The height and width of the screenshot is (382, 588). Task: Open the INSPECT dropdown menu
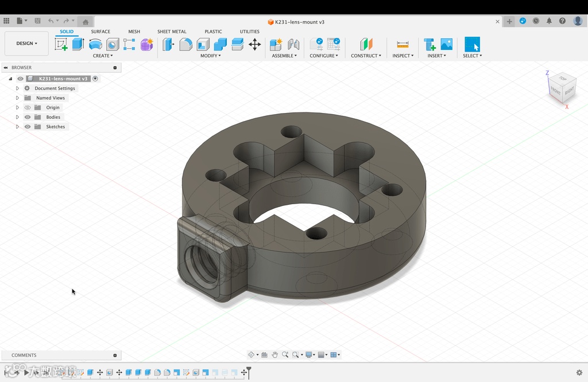click(403, 56)
